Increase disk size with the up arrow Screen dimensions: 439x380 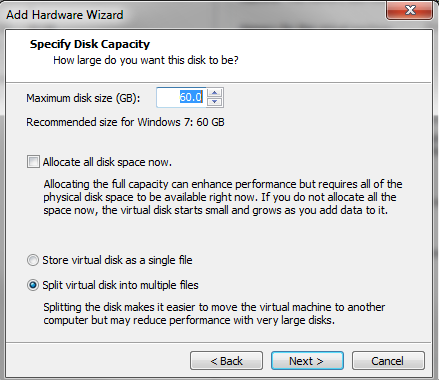215,92
